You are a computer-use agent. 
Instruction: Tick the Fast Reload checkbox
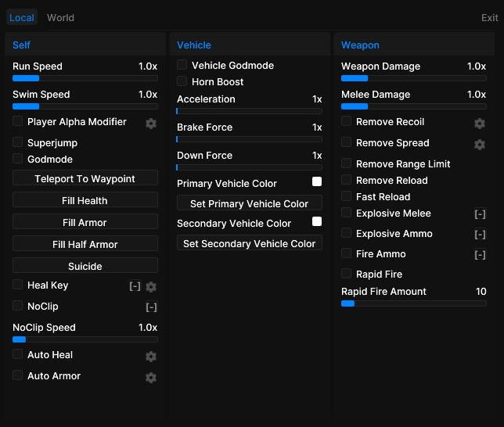point(346,196)
